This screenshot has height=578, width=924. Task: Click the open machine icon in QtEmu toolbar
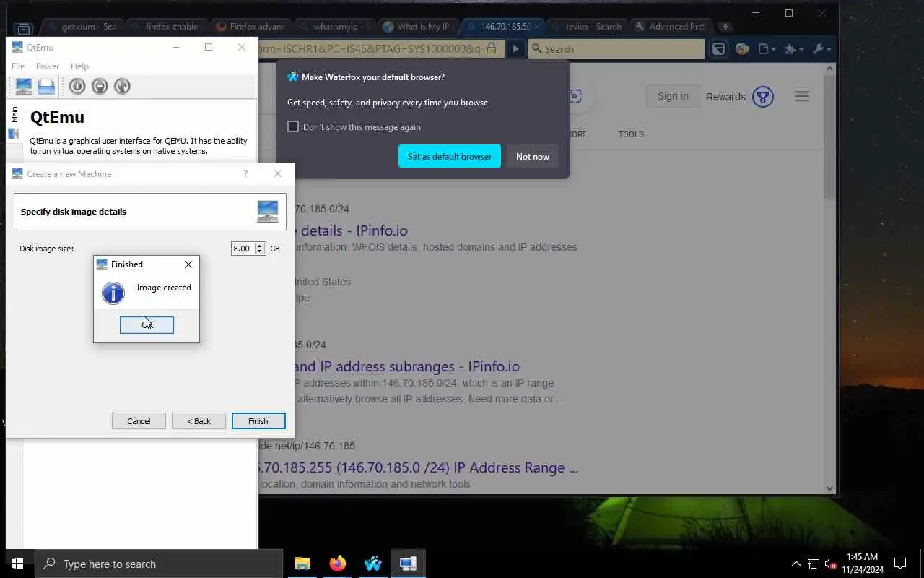[x=46, y=87]
